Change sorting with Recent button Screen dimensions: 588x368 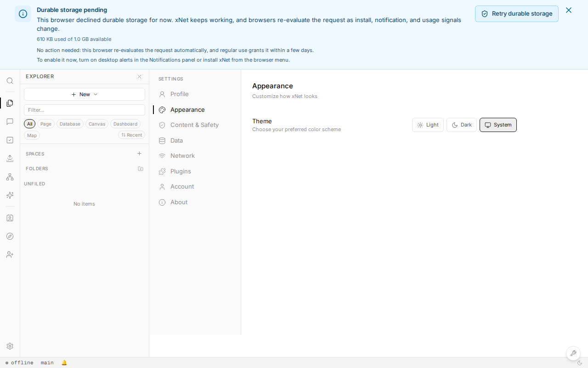[131, 135]
